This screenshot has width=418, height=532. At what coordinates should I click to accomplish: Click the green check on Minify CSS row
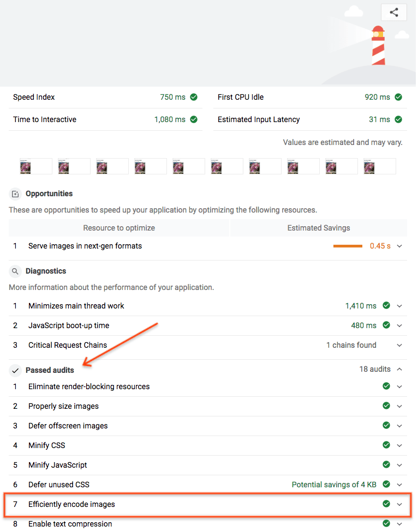[386, 445]
